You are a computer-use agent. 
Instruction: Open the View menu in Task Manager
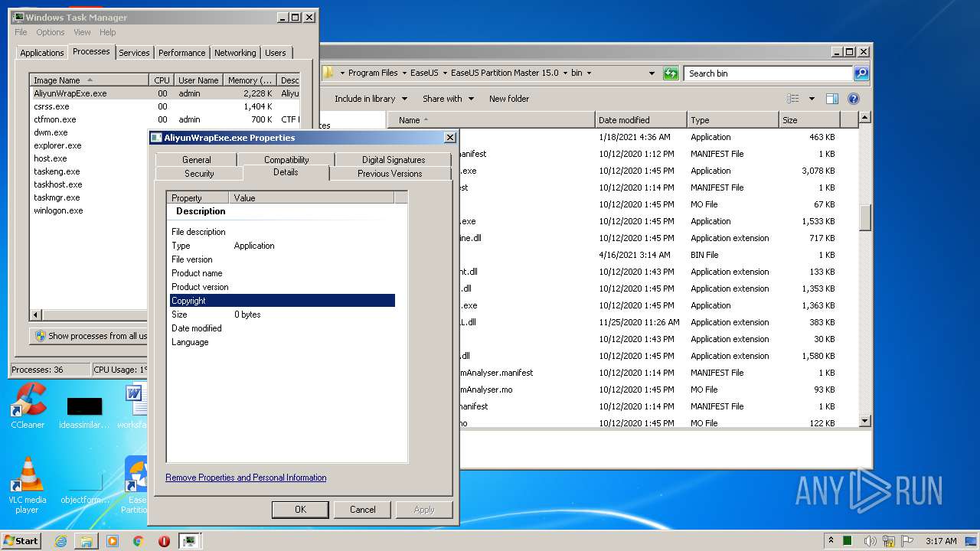pos(82,32)
